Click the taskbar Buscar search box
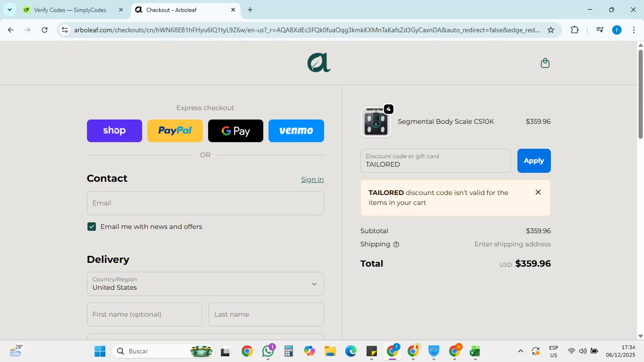The height and width of the screenshot is (362, 644). [163, 351]
